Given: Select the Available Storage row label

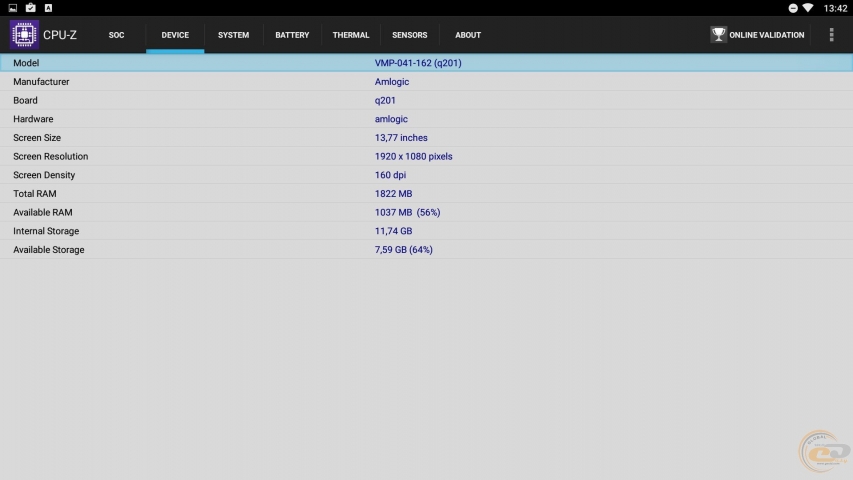Looking at the screenshot, I should click(49, 250).
